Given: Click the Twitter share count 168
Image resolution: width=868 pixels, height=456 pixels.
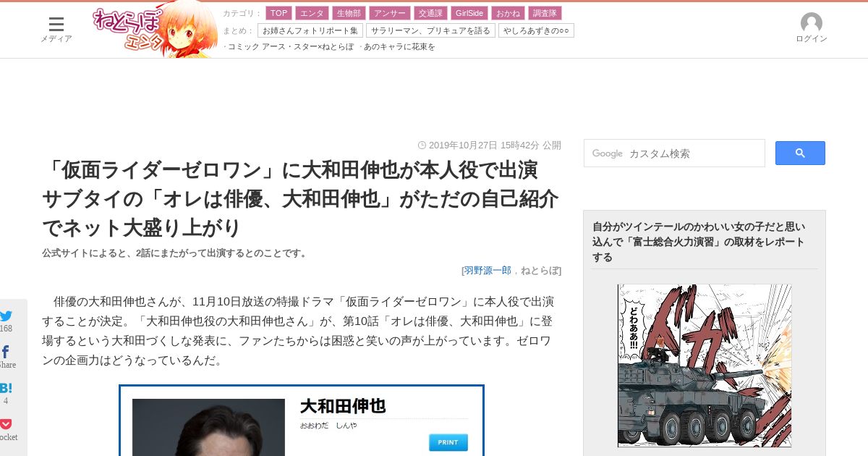Looking at the screenshot, I should point(6,329).
